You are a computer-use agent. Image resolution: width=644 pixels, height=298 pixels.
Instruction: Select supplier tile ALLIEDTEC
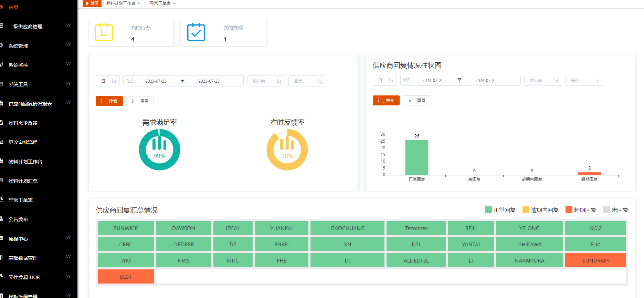coord(416,260)
